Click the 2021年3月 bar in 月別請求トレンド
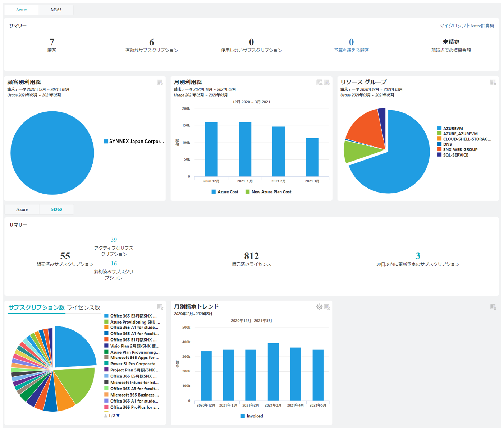Viewport: 504px width, 431px height. pos(273,372)
